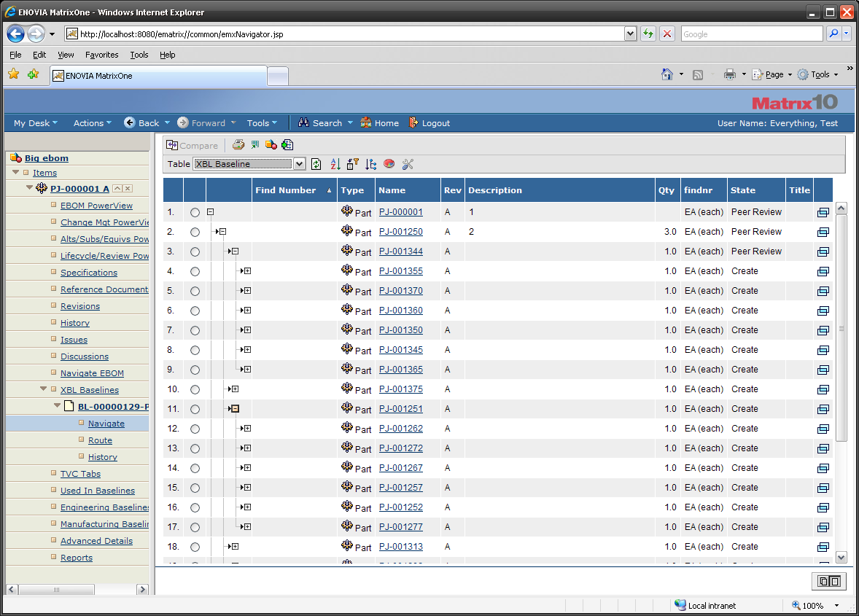Open the popup window icon for PJ-000001
Image resolution: width=859 pixels, height=616 pixels.
click(823, 212)
